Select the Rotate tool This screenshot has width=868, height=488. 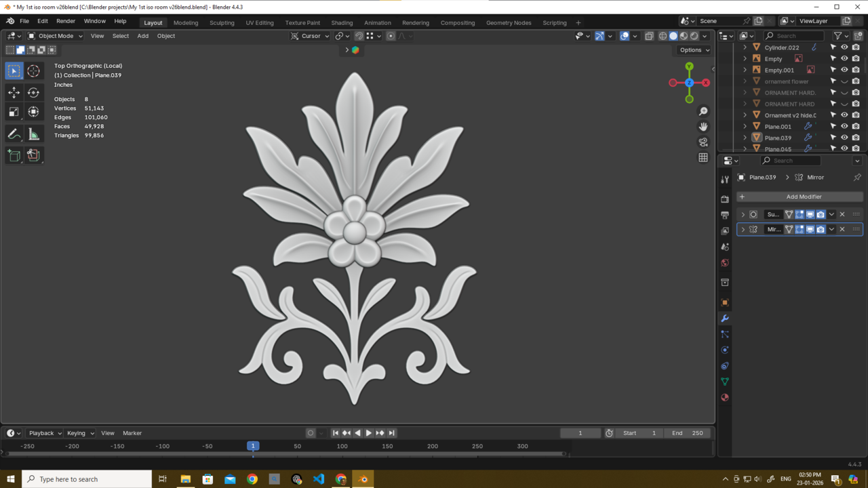tap(33, 92)
